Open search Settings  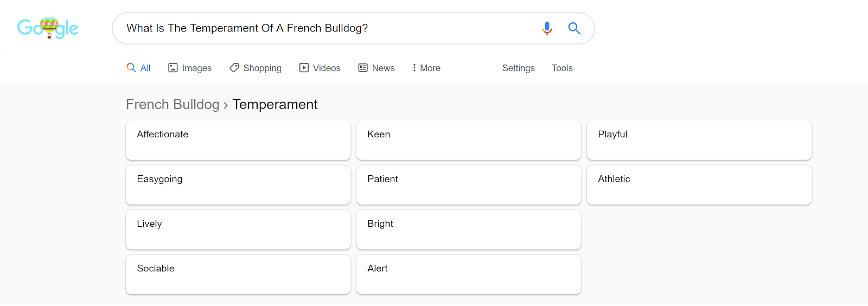click(x=518, y=68)
